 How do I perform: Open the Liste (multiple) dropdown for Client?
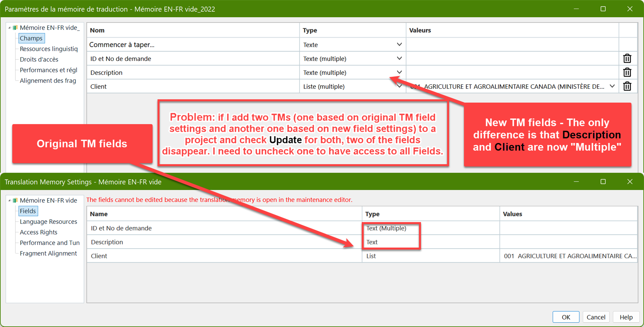tap(399, 86)
